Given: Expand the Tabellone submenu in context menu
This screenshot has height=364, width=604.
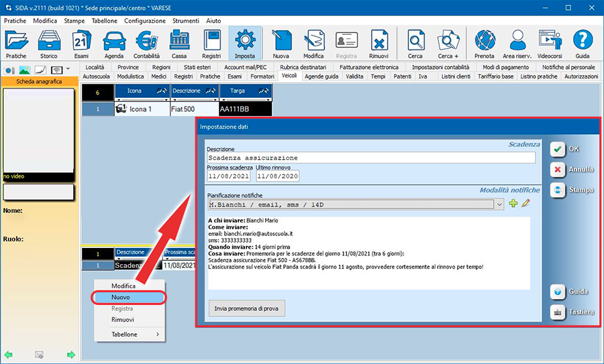Looking at the screenshot, I should pyautogui.click(x=158, y=334).
